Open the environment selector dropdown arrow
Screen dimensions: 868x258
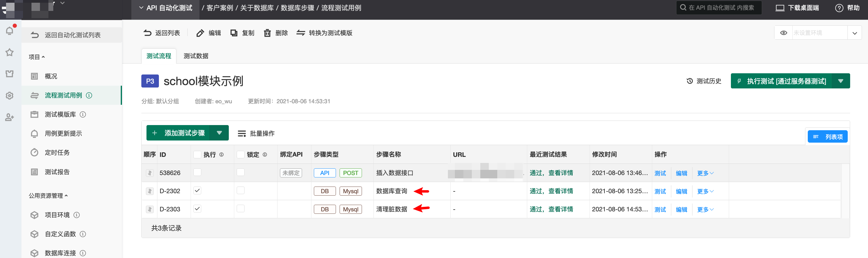click(x=854, y=33)
